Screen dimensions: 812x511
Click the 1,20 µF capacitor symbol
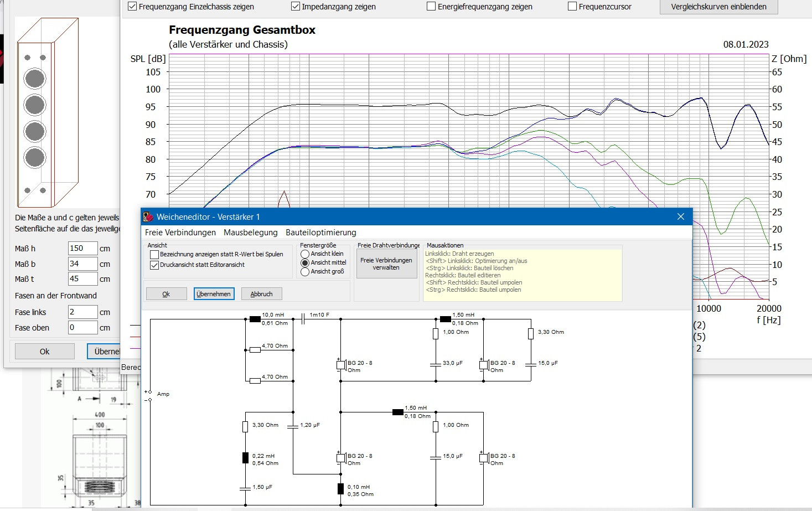coord(292,426)
